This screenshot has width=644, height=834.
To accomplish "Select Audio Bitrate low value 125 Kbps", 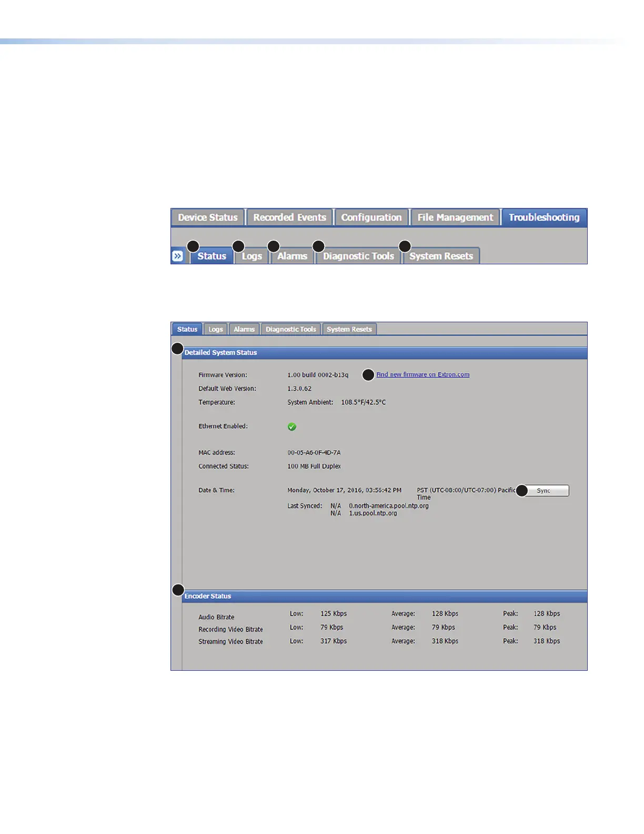I will pos(334,613).
